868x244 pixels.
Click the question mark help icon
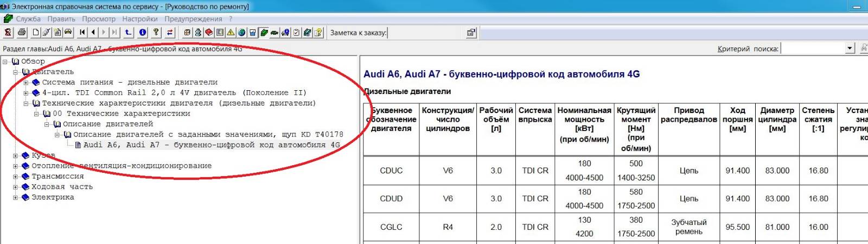click(156, 32)
